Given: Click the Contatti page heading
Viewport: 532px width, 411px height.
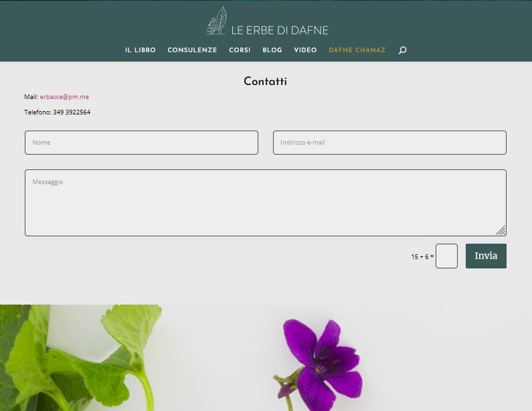Looking at the screenshot, I should pos(265,82).
